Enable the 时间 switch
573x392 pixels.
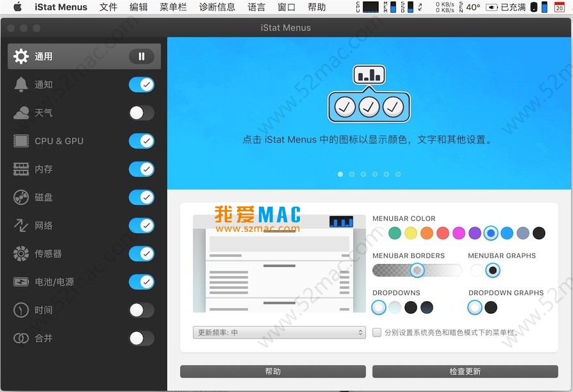142,310
